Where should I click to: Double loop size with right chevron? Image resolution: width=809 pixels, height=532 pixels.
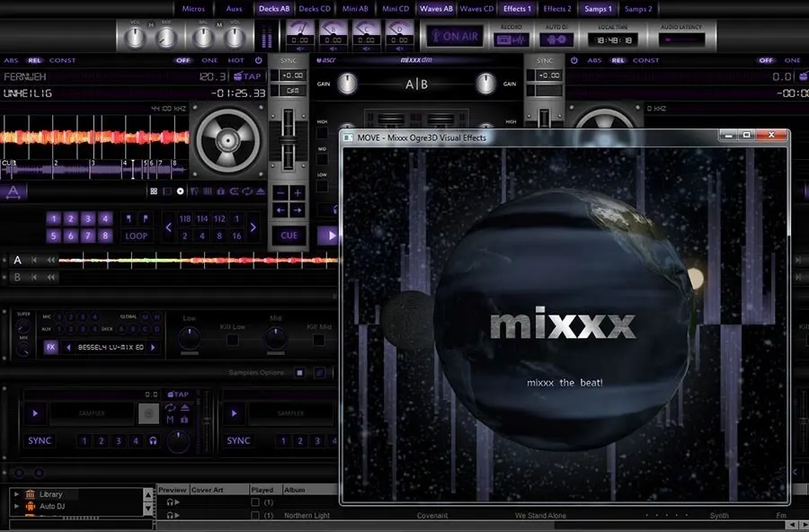pyautogui.click(x=253, y=227)
